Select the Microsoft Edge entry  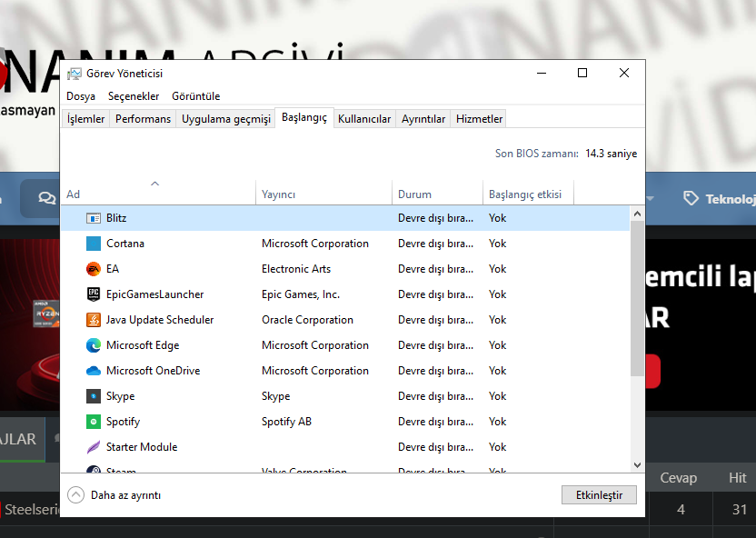[x=143, y=345]
